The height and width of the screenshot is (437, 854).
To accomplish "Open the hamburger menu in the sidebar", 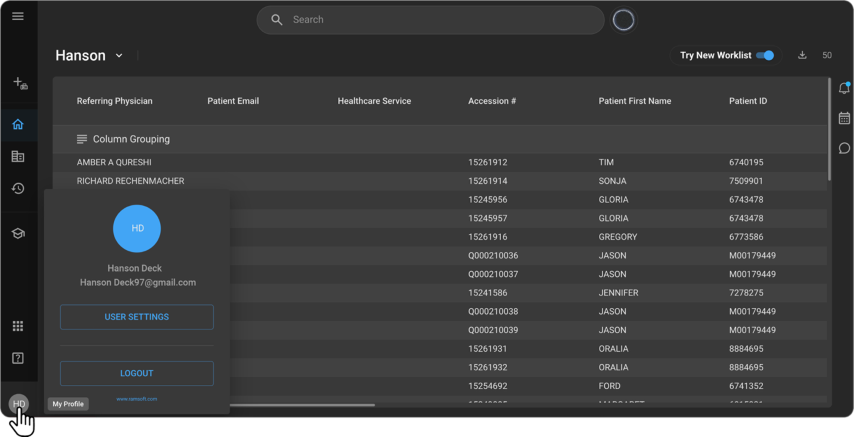I will tap(18, 17).
